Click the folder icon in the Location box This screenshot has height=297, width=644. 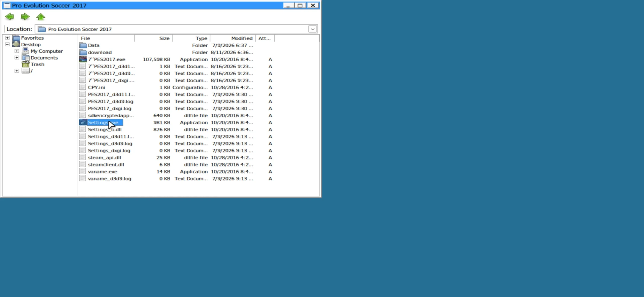[x=42, y=29]
